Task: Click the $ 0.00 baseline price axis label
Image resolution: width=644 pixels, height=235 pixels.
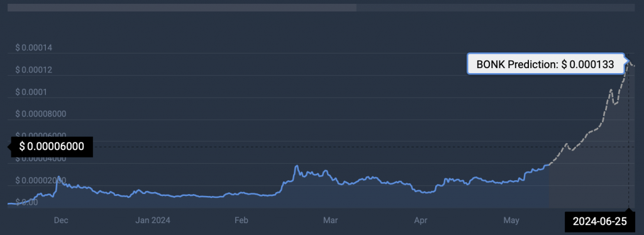Action: pos(26,202)
